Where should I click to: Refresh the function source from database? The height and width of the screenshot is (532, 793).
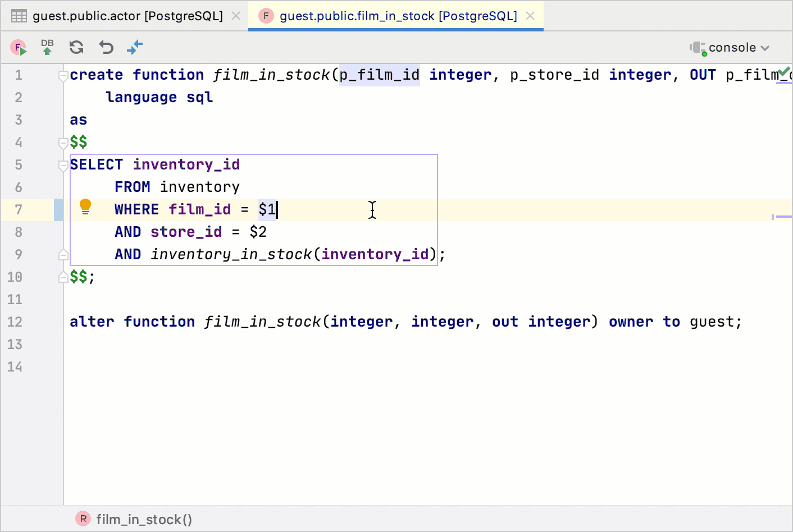point(76,48)
